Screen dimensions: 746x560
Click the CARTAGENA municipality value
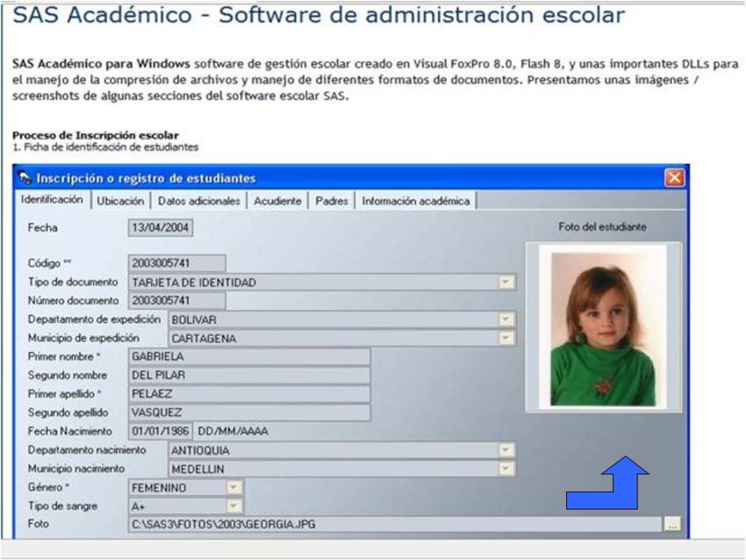coord(204,339)
